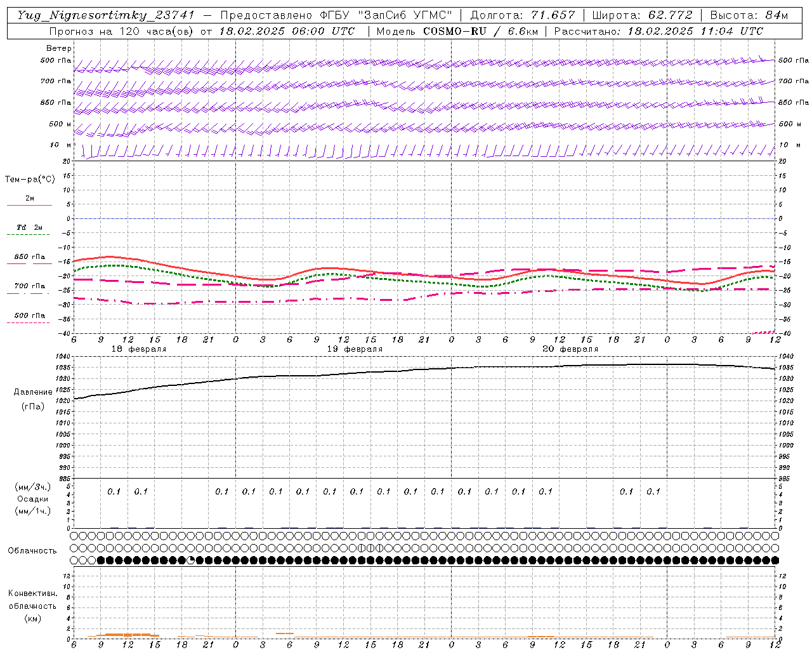Click the 'Осадки' precipitation label

click(x=33, y=499)
